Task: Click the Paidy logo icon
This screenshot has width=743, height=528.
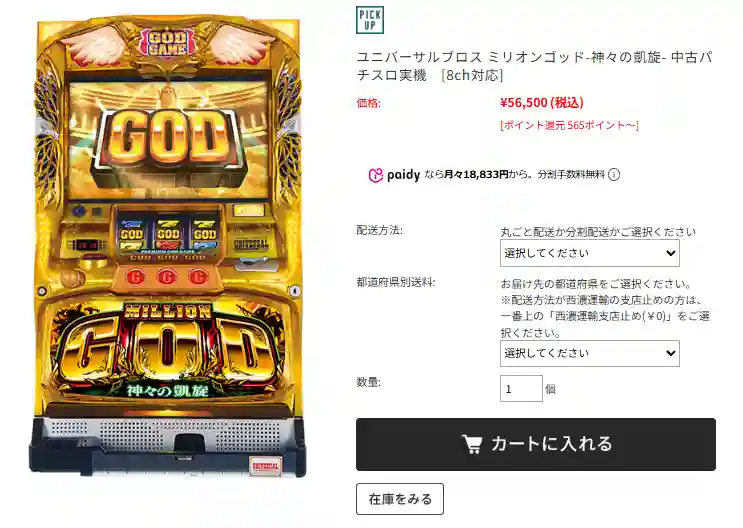Action: [375, 175]
